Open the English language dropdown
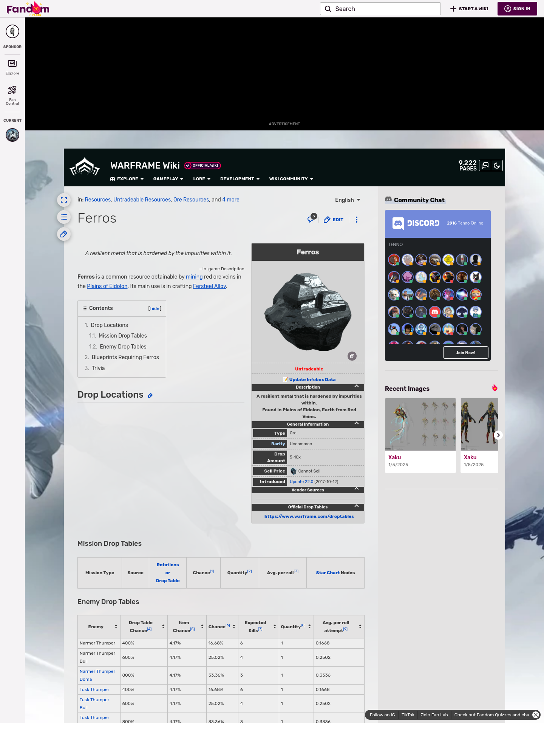Image resolution: width=544 pixels, height=756 pixels. pyautogui.click(x=348, y=200)
